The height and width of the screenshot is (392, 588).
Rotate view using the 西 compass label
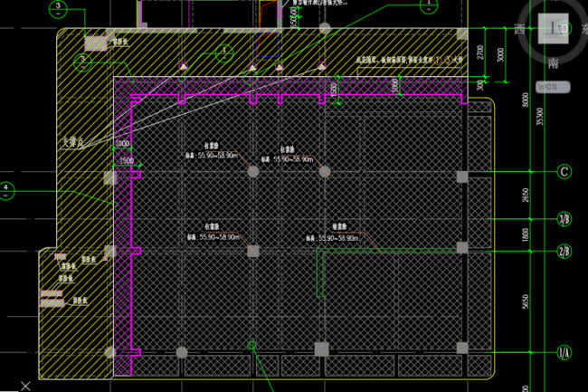click(519, 30)
